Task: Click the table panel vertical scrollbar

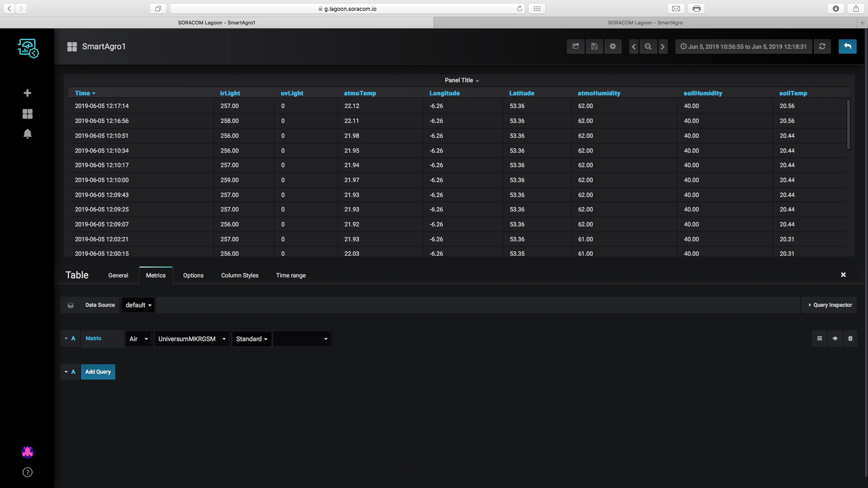Action: [849, 125]
